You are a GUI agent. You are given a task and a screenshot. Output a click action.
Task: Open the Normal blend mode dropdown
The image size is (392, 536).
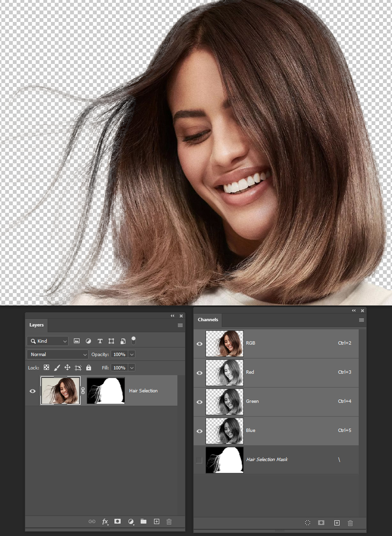click(57, 355)
